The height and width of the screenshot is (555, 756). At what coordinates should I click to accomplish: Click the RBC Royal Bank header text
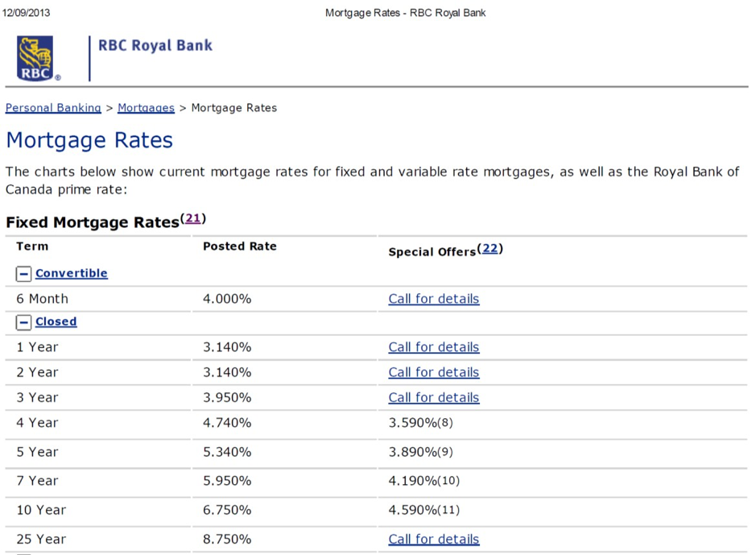[x=155, y=45]
